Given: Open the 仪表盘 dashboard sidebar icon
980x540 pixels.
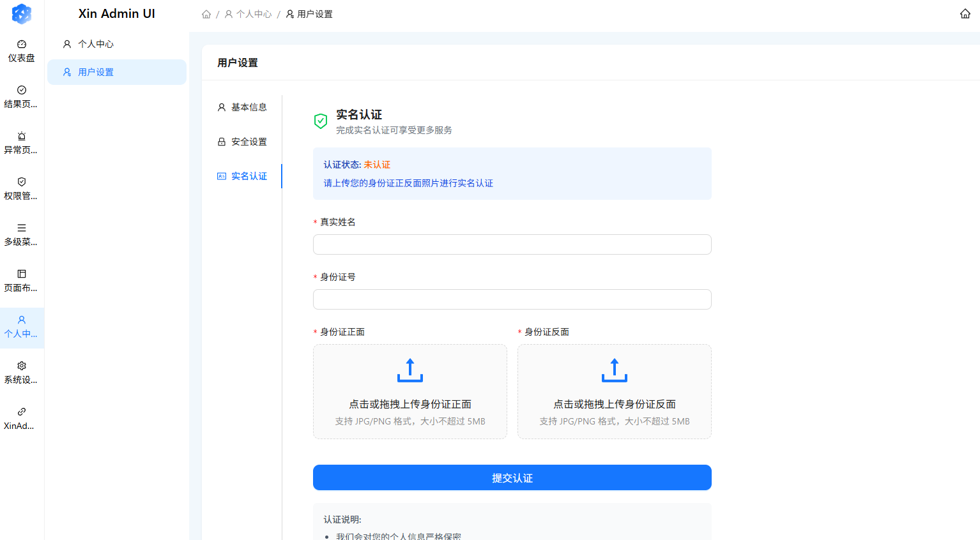Looking at the screenshot, I should (22, 45).
